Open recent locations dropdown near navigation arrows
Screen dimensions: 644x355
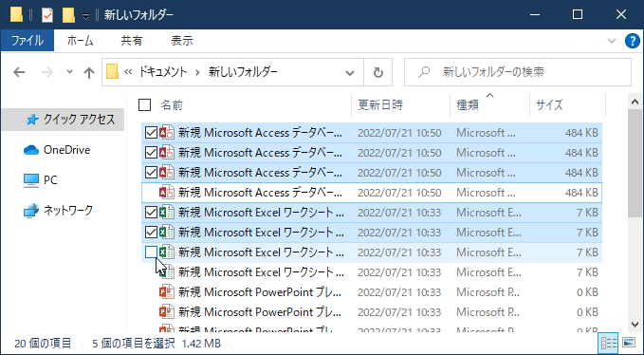pyautogui.click(x=69, y=72)
